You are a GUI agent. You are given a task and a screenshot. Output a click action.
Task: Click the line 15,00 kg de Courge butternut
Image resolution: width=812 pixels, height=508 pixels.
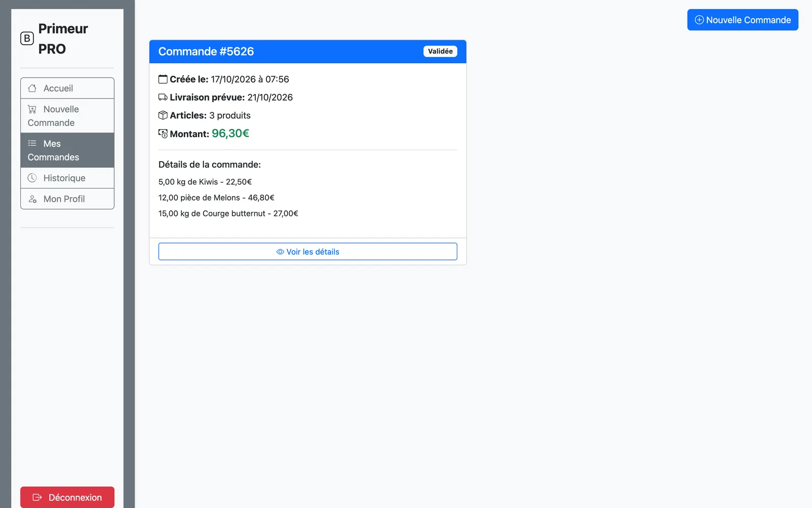228,213
